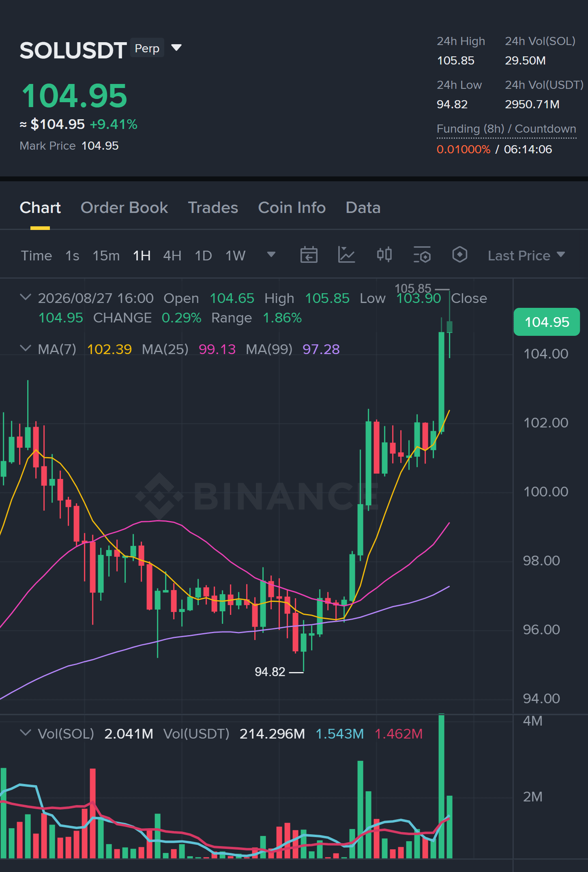Select the 4H chart interval

172,256
